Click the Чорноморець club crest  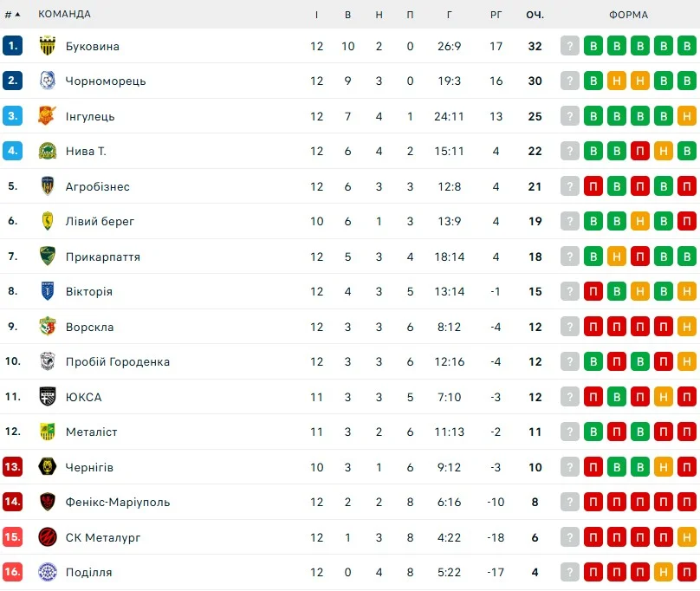coord(48,81)
